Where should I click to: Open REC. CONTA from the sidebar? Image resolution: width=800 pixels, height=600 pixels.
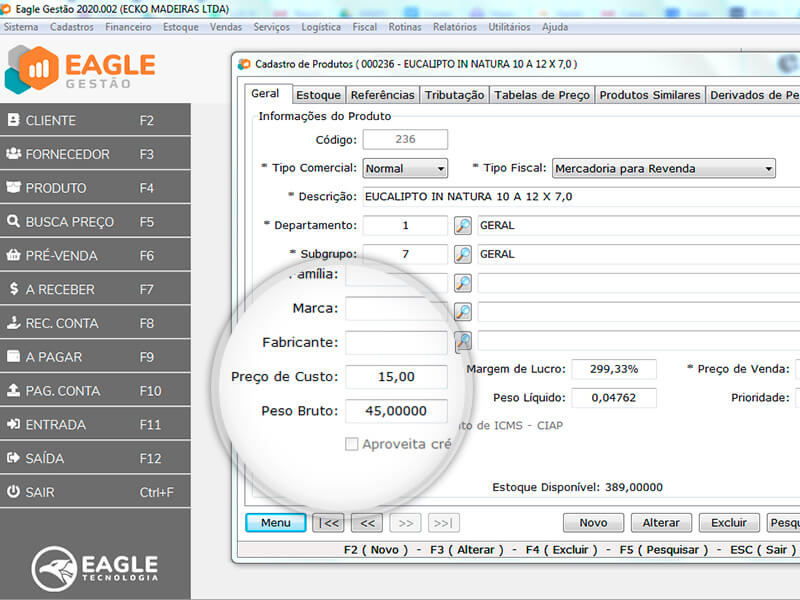pyautogui.click(x=95, y=323)
